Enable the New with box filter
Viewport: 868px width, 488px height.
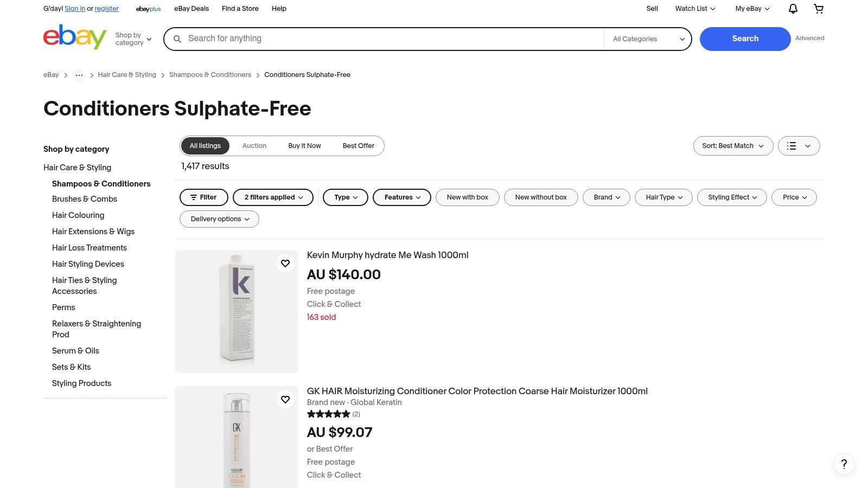click(467, 197)
